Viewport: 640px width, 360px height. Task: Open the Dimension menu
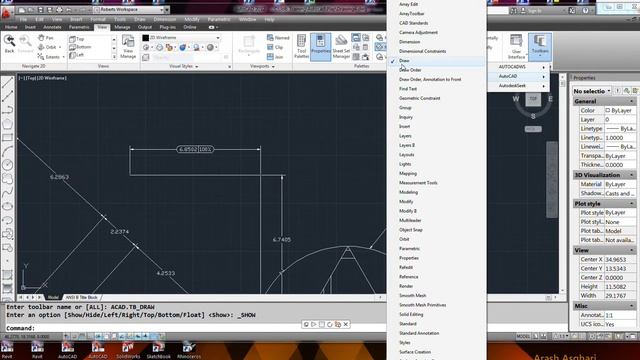164,19
